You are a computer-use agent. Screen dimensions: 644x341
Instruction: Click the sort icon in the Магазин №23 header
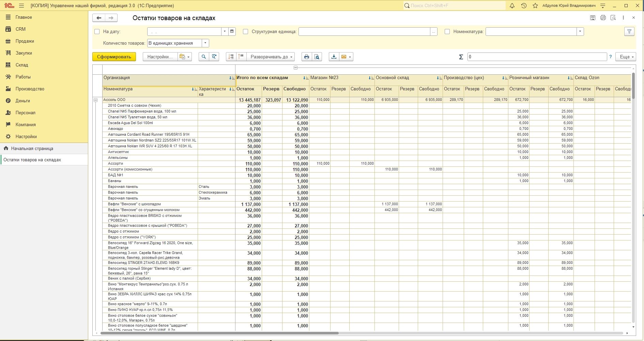(x=371, y=78)
